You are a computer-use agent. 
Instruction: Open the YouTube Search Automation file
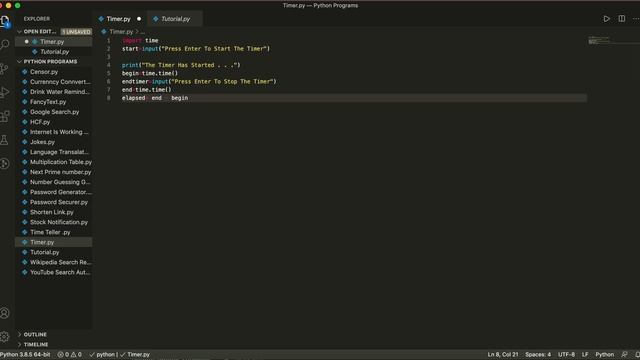click(53, 272)
